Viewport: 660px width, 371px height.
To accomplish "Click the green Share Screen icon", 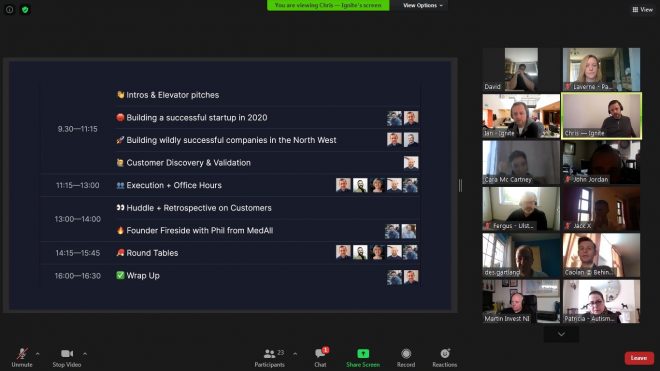I will [363, 353].
